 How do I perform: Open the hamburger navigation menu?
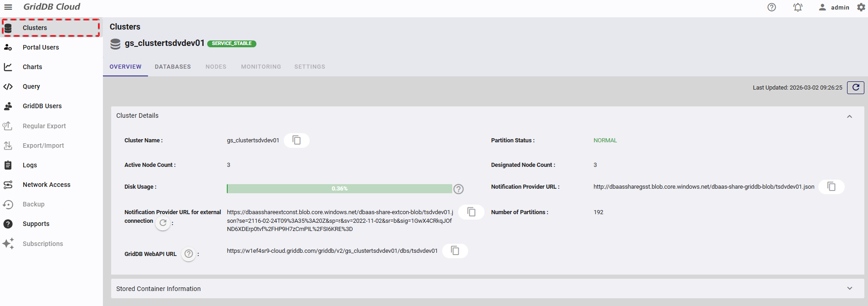pos(8,7)
